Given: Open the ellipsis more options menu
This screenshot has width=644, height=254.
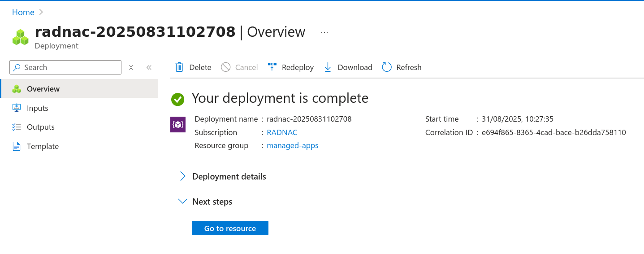Looking at the screenshot, I should 324,32.
